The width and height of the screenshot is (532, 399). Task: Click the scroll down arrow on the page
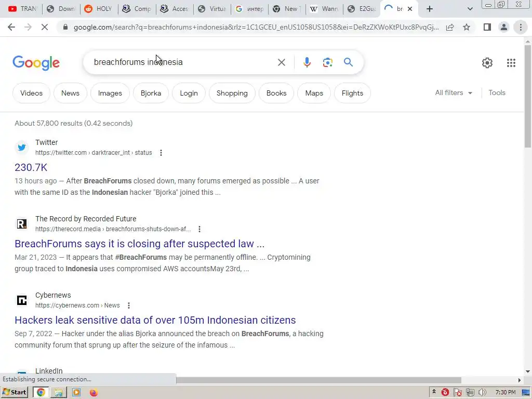point(528,371)
